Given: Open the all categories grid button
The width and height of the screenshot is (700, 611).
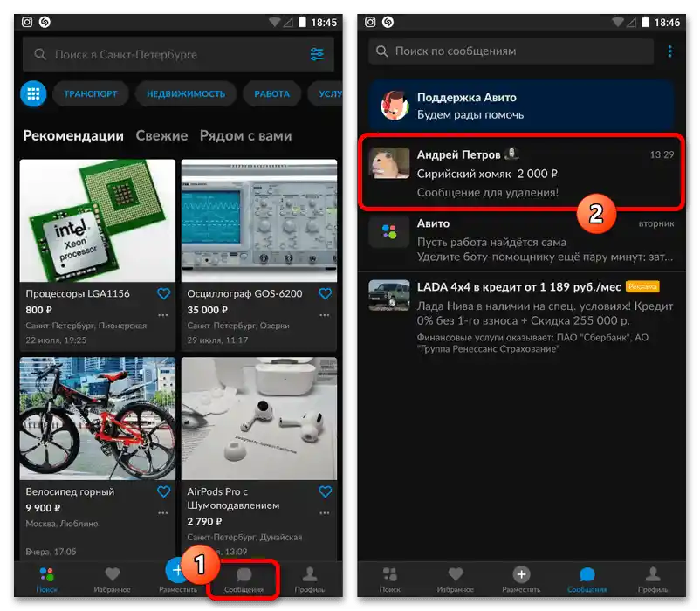Looking at the screenshot, I should click(x=33, y=93).
